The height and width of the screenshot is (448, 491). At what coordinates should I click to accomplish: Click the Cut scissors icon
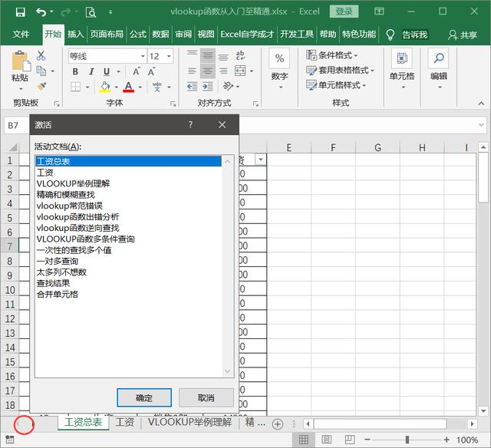[41, 56]
